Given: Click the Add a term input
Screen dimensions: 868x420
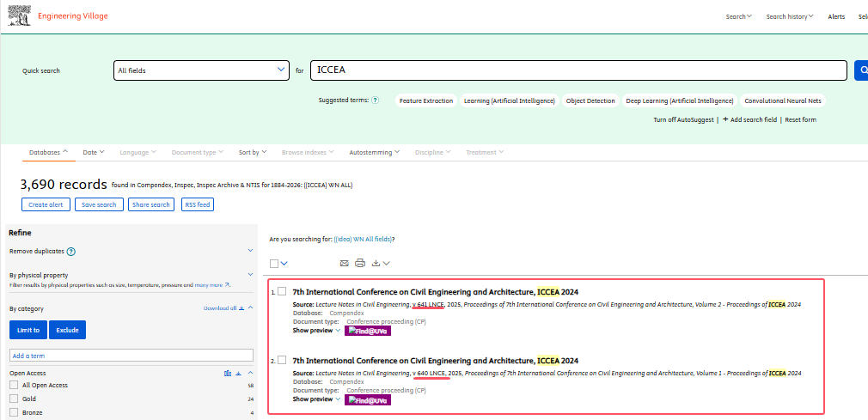Looking at the screenshot, I should [x=131, y=356].
